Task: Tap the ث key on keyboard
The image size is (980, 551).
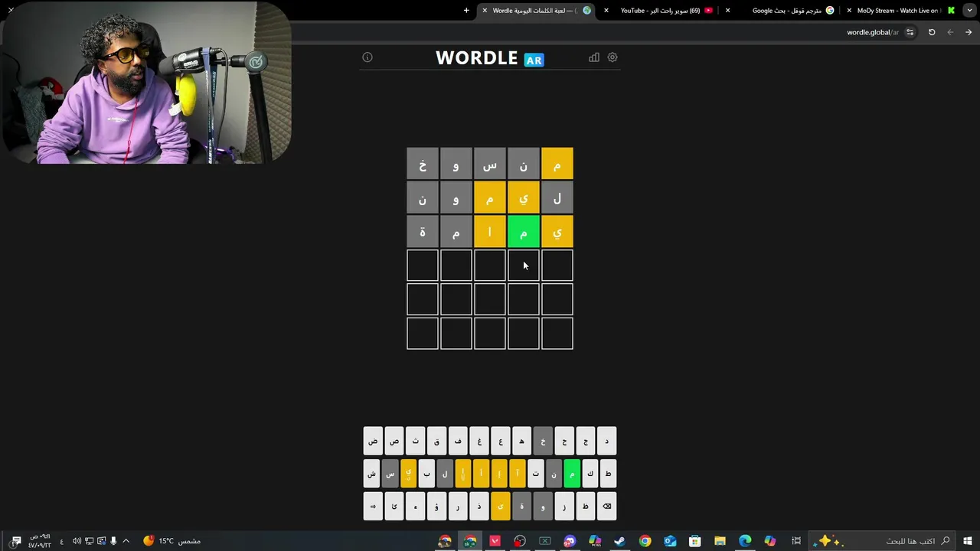Action: (x=416, y=441)
